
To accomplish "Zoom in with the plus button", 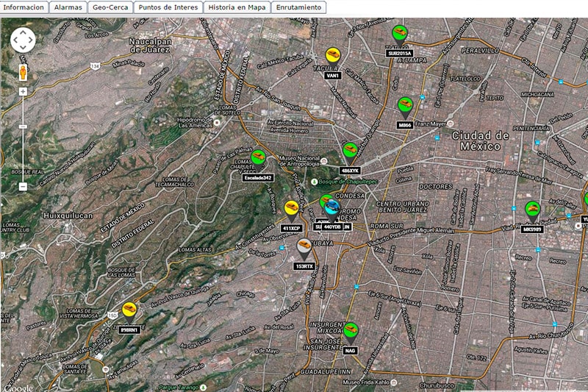I will click(23, 91).
